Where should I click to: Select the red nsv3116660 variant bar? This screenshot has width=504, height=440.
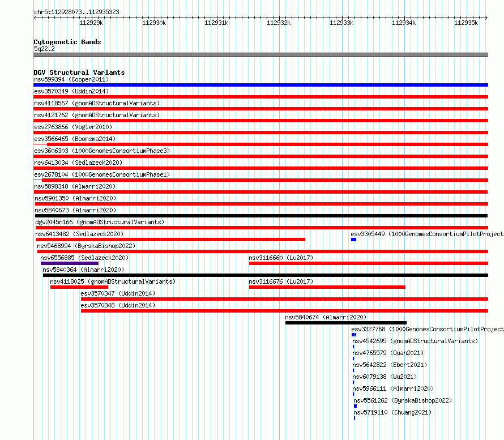[x=369, y=263]
